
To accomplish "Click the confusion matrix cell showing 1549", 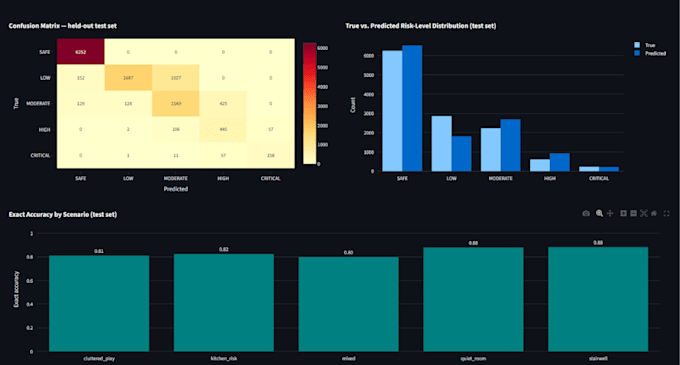I will point(176,104).
